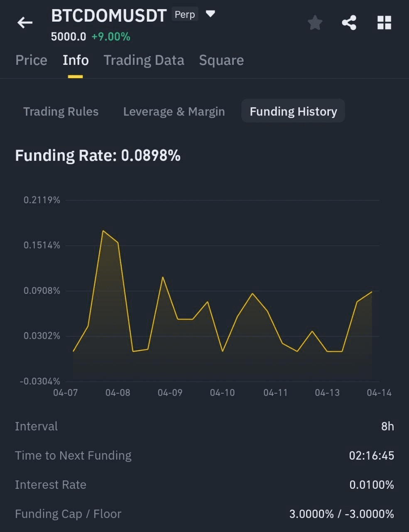This screenshot has width=409, height=532.
Task: Tap the Perp contract badge
Action: point(185,15)
